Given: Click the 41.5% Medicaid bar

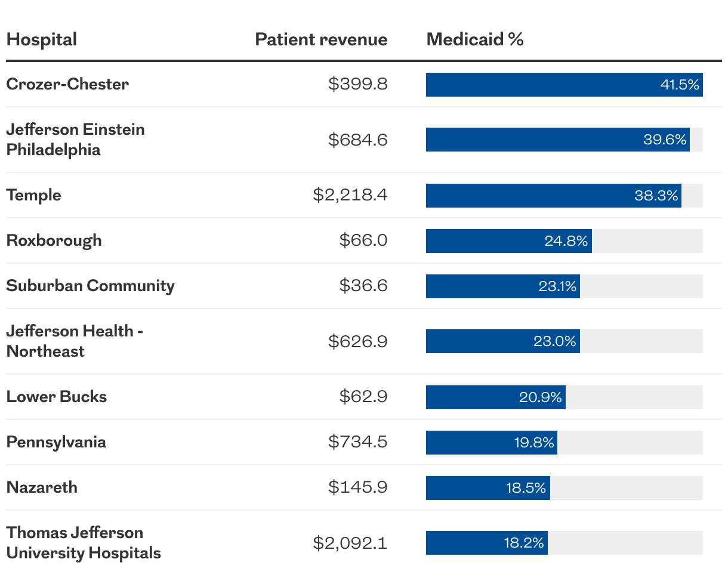Looking at the screenshot, I should tap(564, 85).
